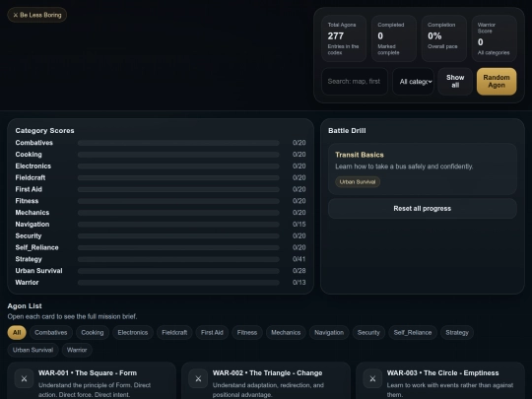Click the WAR-003 crossed swords icon
532x399 pixels.
click(372, 378)
